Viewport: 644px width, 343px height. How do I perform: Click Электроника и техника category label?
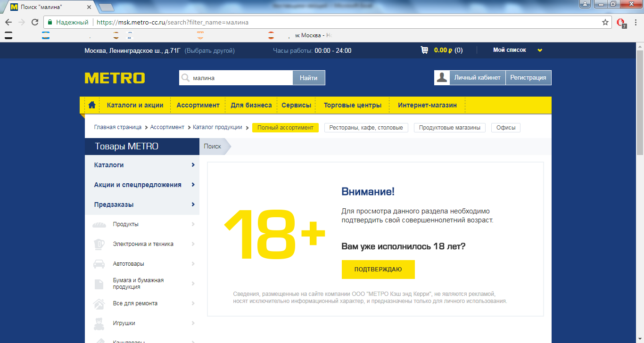click(143, 244)
